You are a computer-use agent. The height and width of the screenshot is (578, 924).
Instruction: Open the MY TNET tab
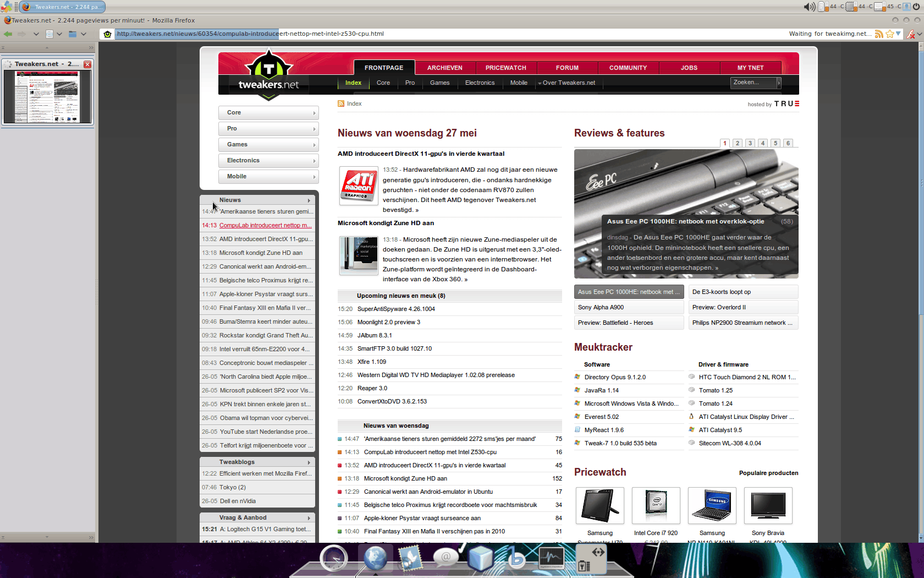pyautogui.click(x=750, y=68)
